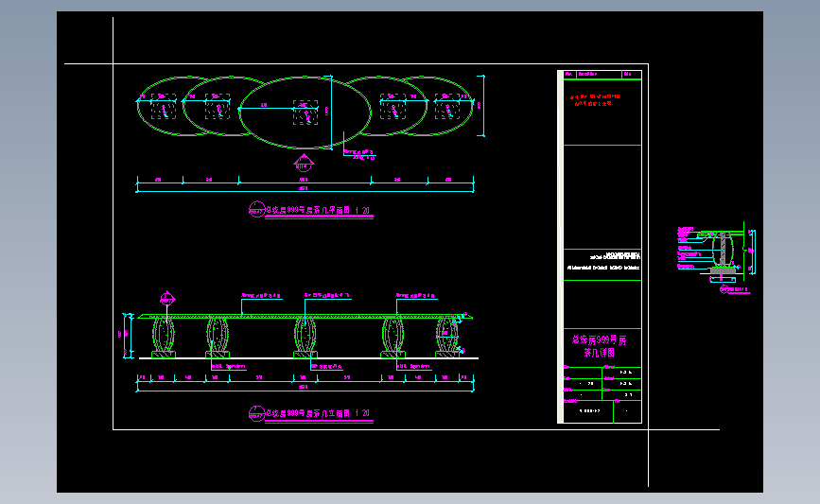This screenshot has height=504, width=820.
Task: Click the revision header row atop title block
Action: (x=602, y=75)
